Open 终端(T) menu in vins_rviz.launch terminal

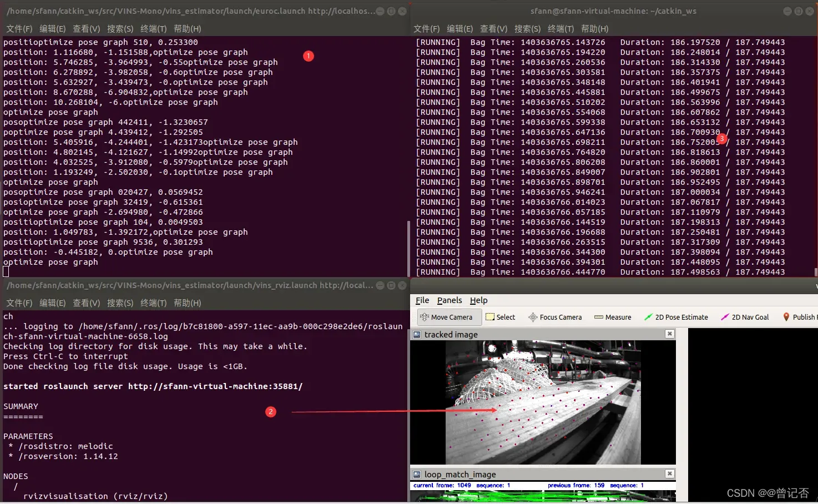154,303
